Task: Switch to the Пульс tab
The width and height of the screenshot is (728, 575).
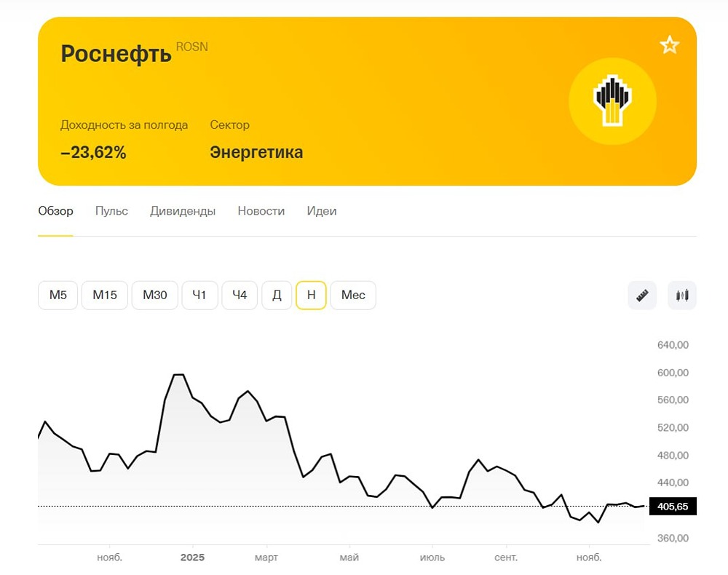Action: (111, 211)
